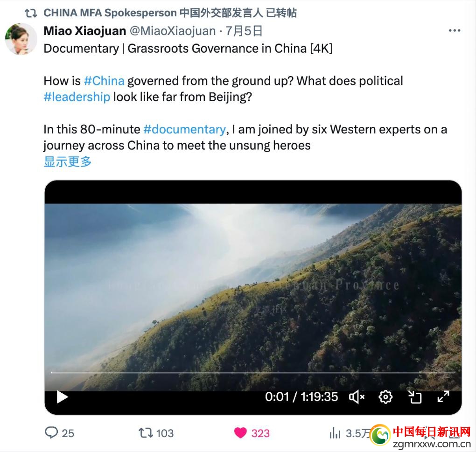Repost the tweet with retweet icon
This screenshot has width=476, height=452.
[146, 433]
